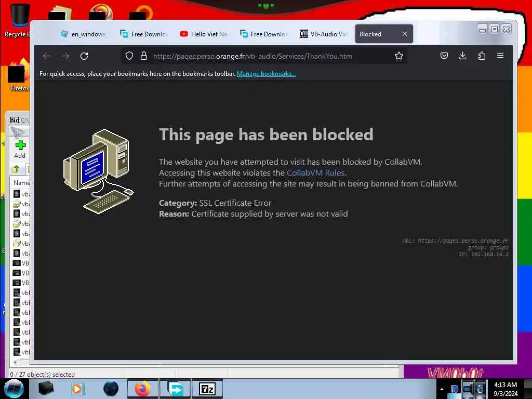
Task: Open the CollabVM Rules link
Action: pos(315,172)
